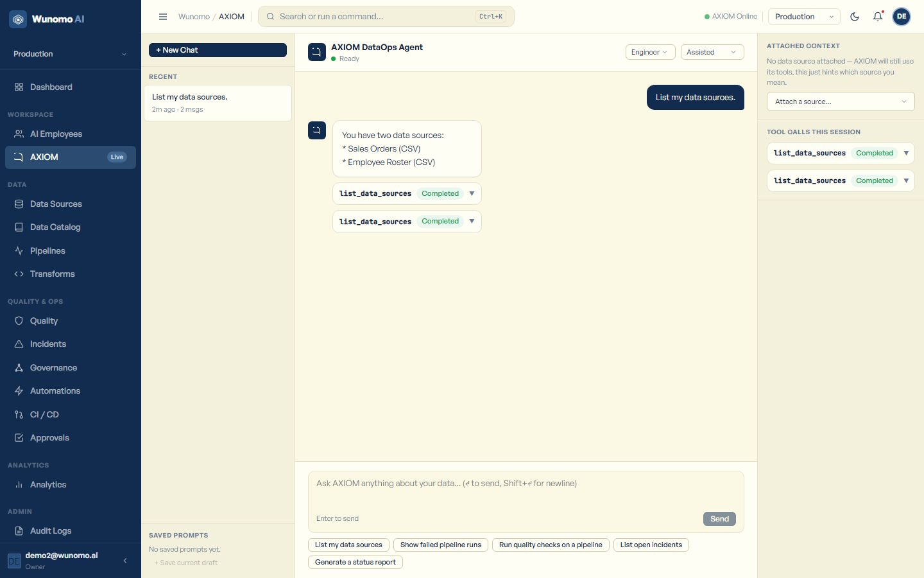Click the AI Employees people icon
Image resolution: width=924 pixels, height=578 pixels.
coord(19,134)
